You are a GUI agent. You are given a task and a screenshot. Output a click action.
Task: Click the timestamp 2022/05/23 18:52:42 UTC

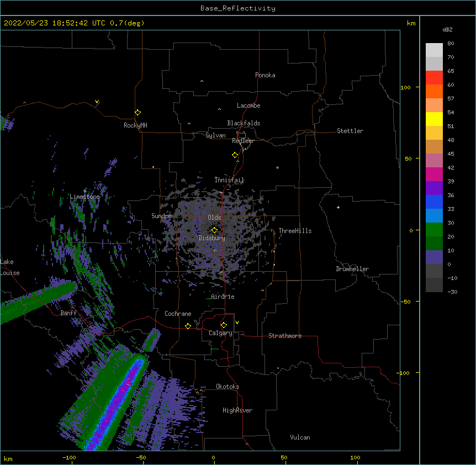(x=55, y=23)
